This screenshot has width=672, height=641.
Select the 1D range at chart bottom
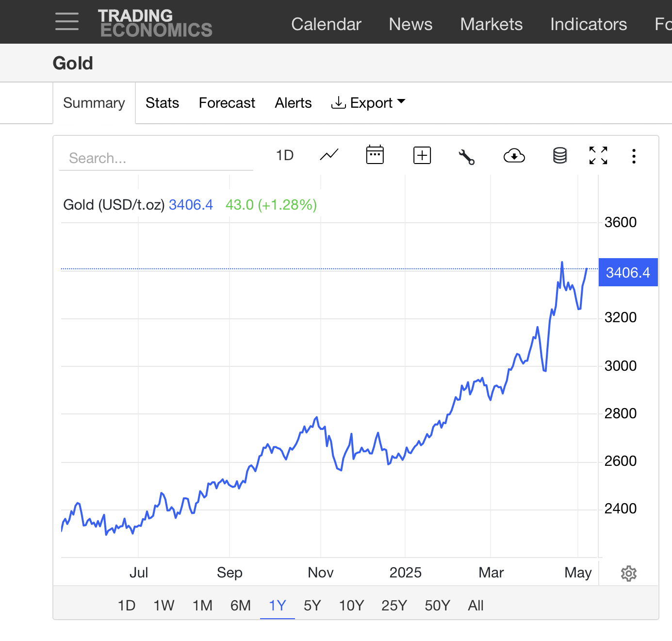click(x=127, y=606)
